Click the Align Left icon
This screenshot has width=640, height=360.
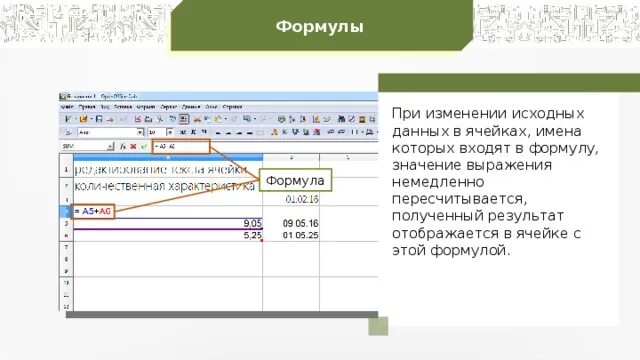click(x=218, y=132)
